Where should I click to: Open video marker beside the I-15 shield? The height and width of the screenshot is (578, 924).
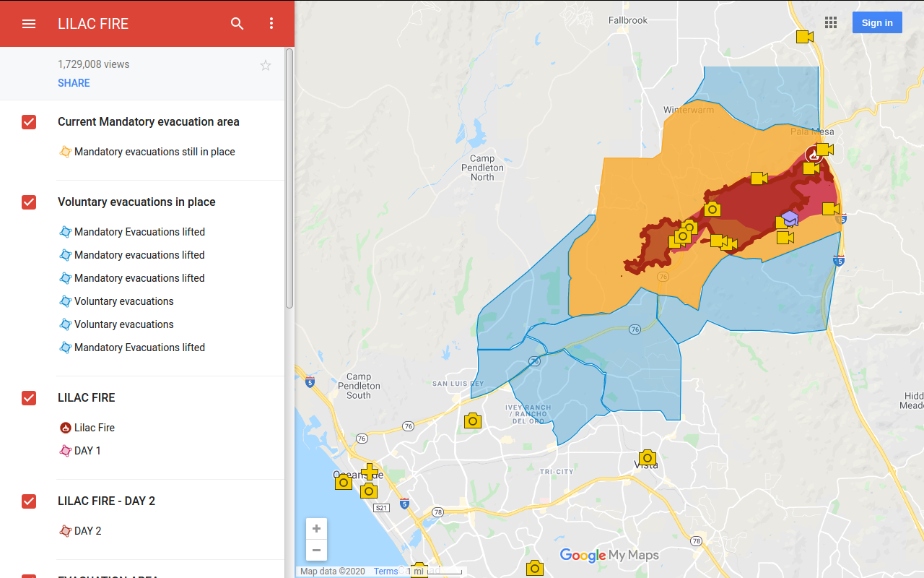tap(831, 210)
